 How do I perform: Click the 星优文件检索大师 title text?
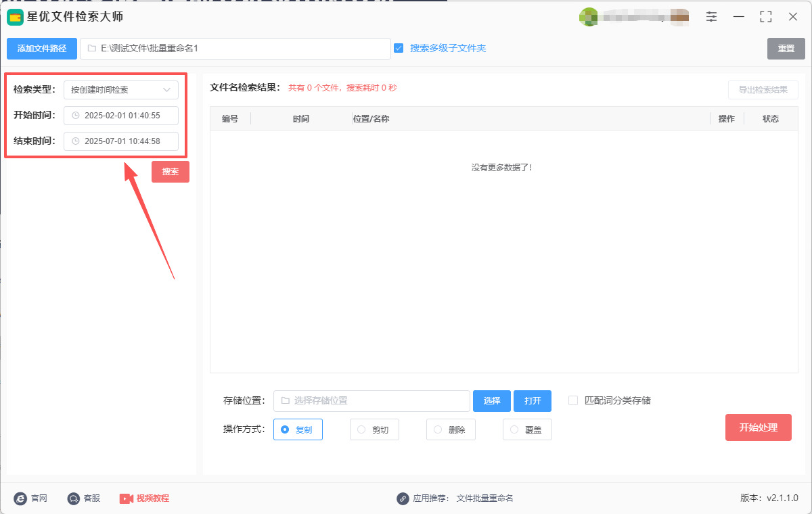(x=75, y=17)
